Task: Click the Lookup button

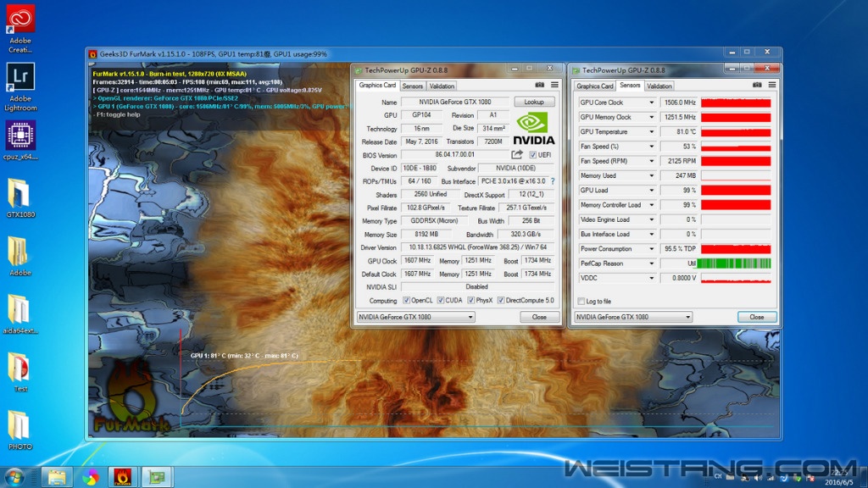Action: (534, 102)
